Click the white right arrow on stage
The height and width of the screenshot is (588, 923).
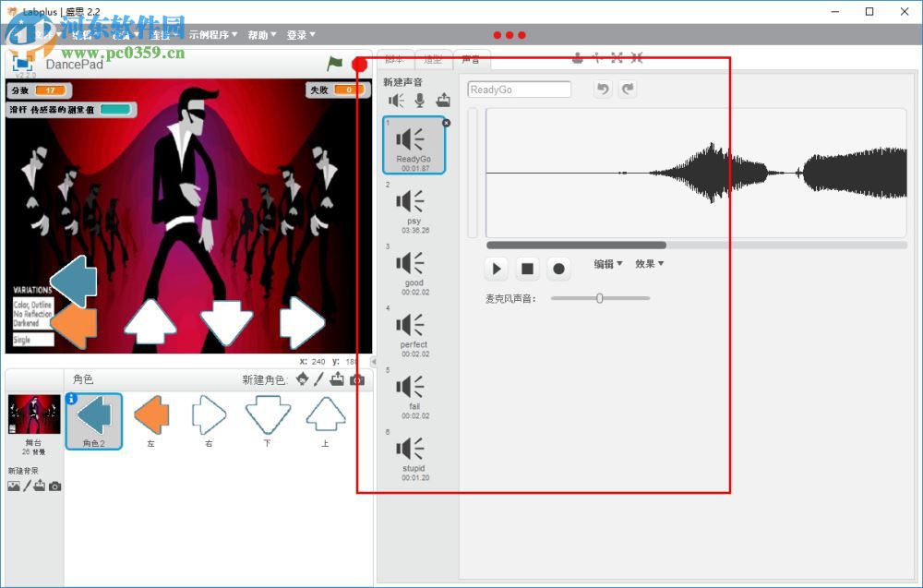pos(303,322)
